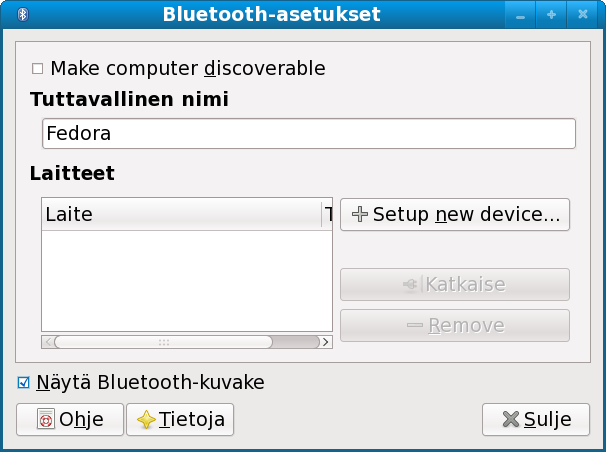Click the scrollbar right arrow

pos(326,341)
